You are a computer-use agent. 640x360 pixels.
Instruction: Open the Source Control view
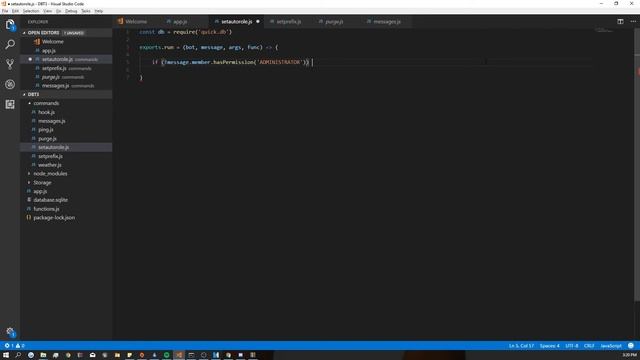(10, 64)
